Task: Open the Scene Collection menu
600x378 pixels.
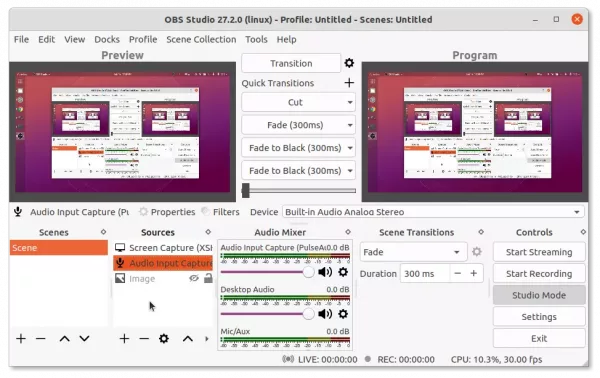Action: click(201, 39)
